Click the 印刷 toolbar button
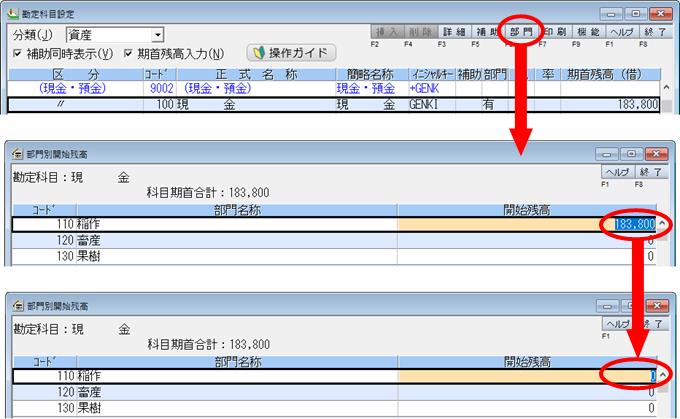The image size is (680, 419). [x=555, y=32]
